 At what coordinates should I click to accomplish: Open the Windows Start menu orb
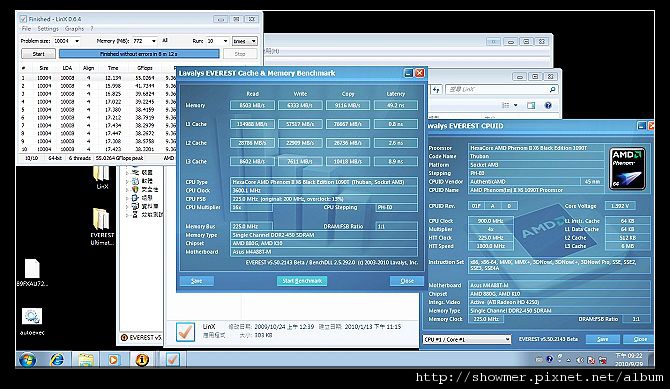27,360
